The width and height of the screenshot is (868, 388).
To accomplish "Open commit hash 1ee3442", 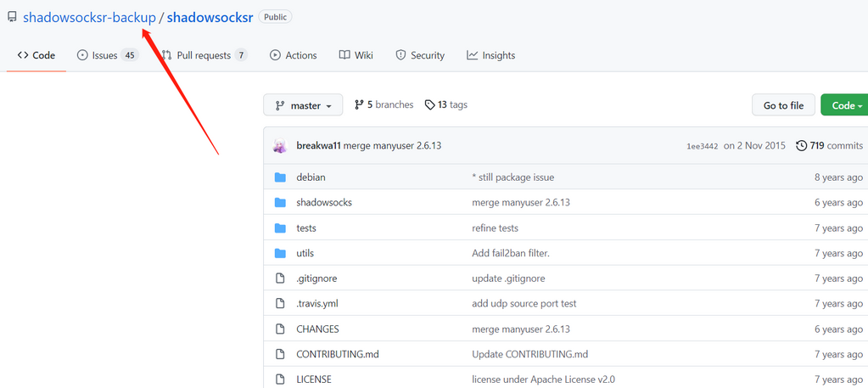I will [x=702, y=146].
